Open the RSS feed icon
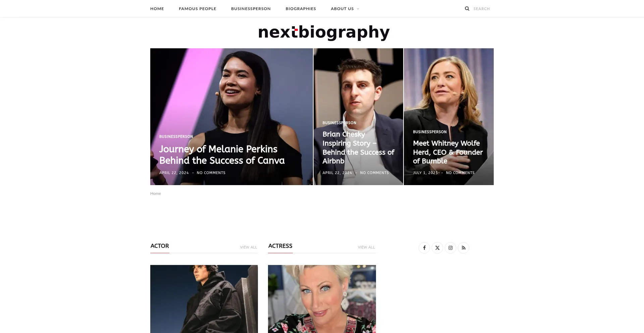 pyautogui.click(x=464, y=248)
